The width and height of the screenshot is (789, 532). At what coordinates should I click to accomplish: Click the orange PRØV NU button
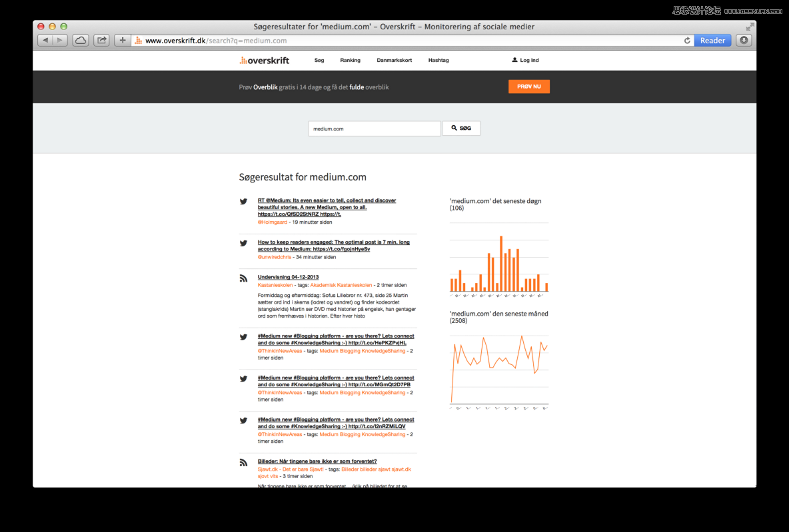coord(529,87)
